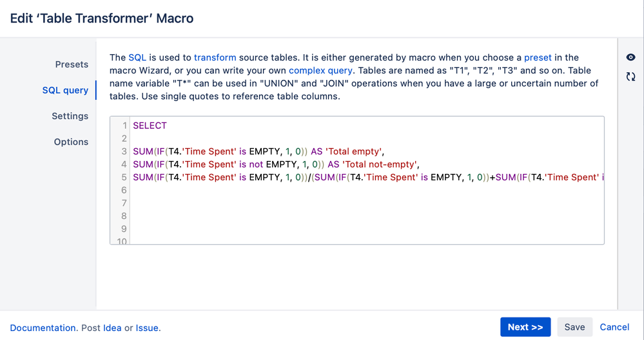The height and width of the screenshot is (340, 644).
Task: Follow the SQL link in the description
Action: pos(137,57)
